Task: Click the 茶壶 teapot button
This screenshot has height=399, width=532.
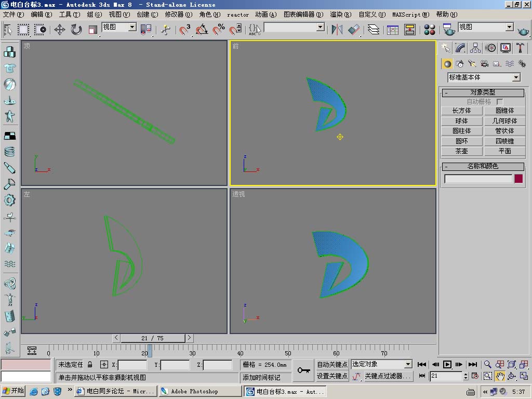Action: [461, 151]
